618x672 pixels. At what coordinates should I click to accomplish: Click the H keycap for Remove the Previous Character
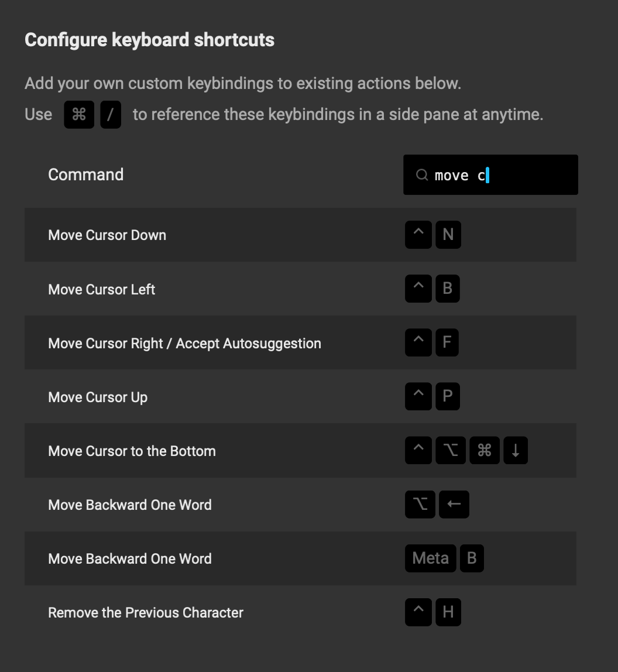click(x=448, y=612)
